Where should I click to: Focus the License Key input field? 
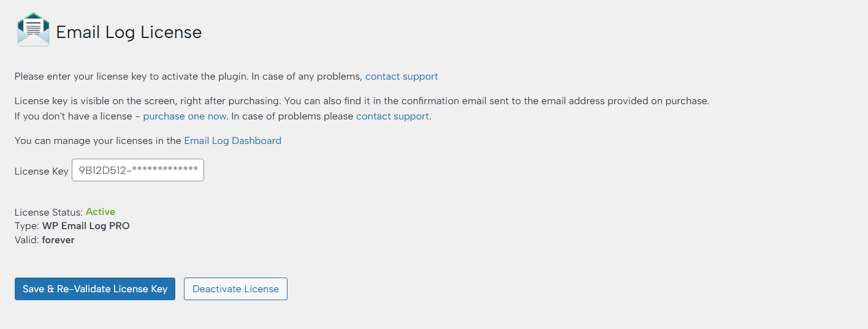point(138,170)
